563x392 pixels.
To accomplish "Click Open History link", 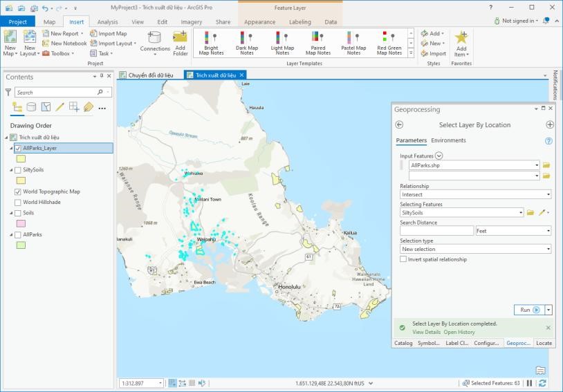I will click(459, 332).
